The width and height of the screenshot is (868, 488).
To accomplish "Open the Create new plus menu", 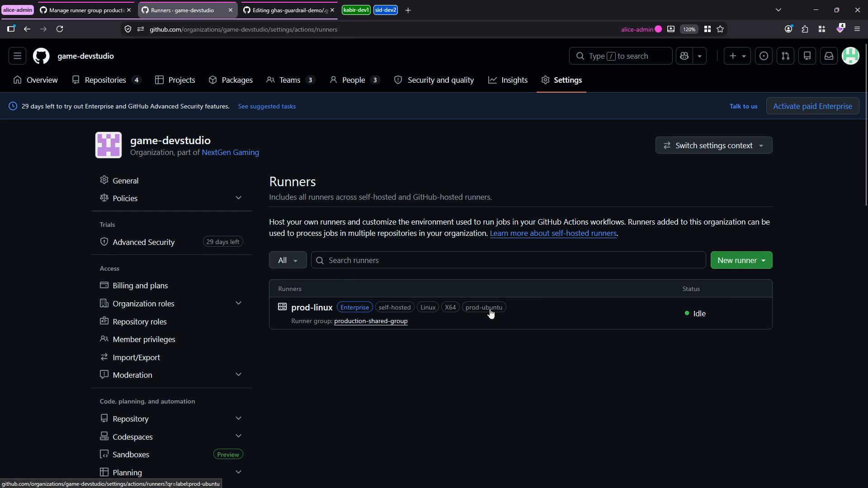I will [x=737, y=56].
